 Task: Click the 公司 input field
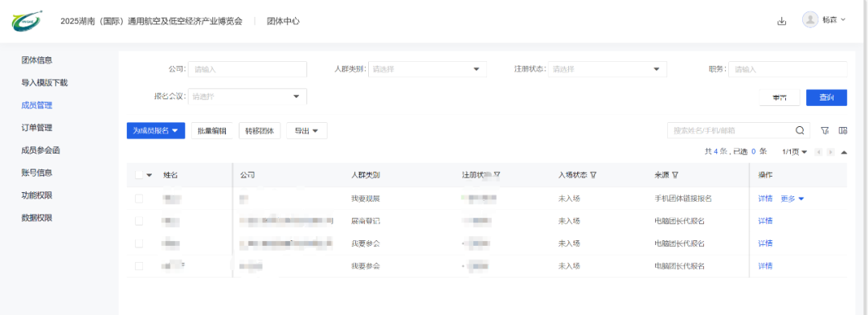click(248, 69)
